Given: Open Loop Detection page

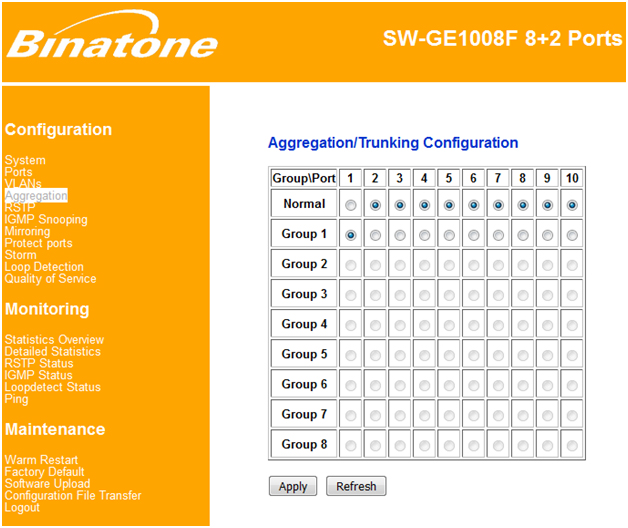Looking at the screenshot, I should [44, 267].
